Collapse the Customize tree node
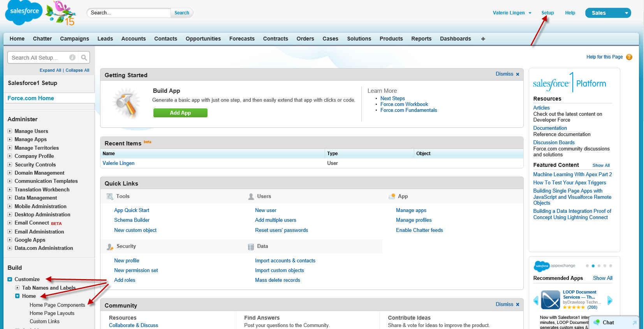Screen dimensions: 644x329 point(10,279)
